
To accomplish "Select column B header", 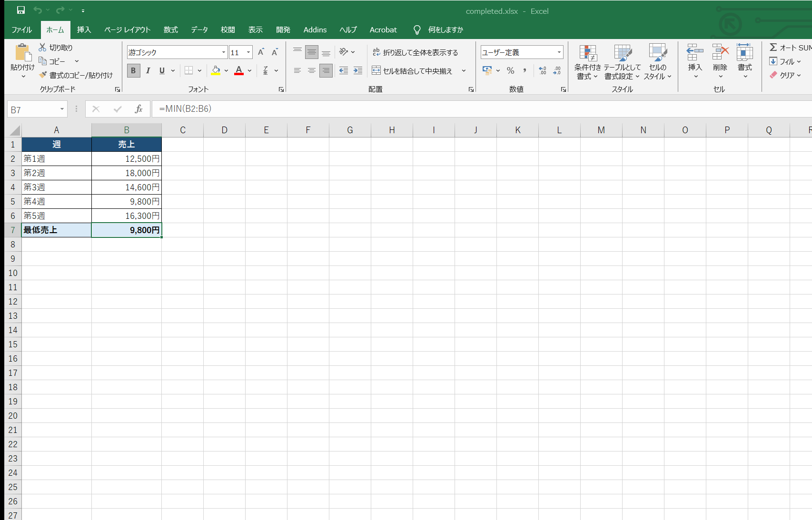I will pos(127,130).
